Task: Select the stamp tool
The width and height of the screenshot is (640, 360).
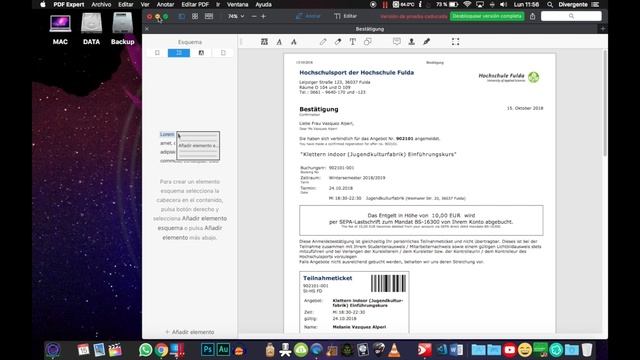Action: pyautogui.click(x=411, y=42)
